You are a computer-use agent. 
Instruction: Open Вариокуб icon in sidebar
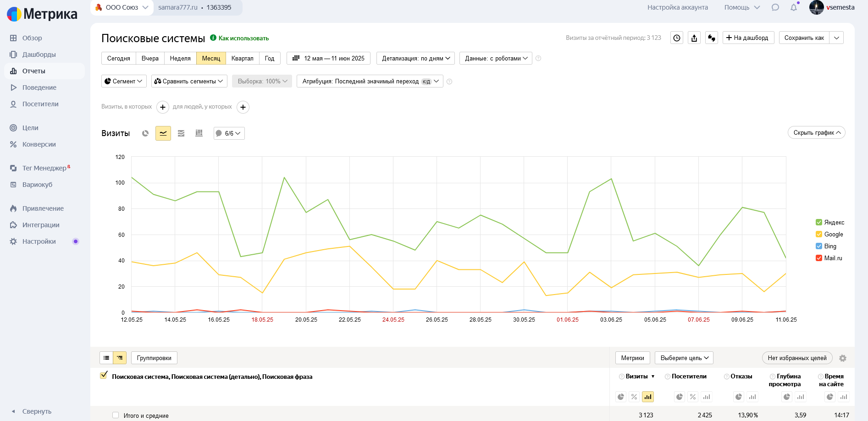pos(13,185)
